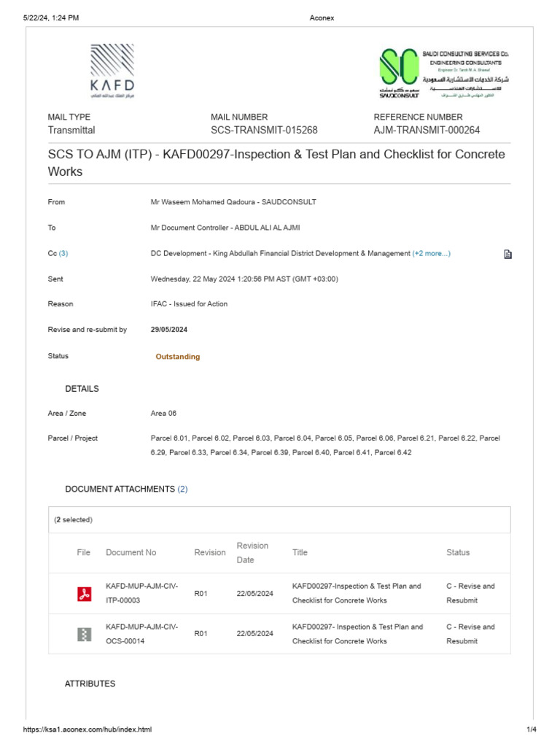The image size is (560, 747).
Task: Click the Cc (3) count link
Action: 63,253
